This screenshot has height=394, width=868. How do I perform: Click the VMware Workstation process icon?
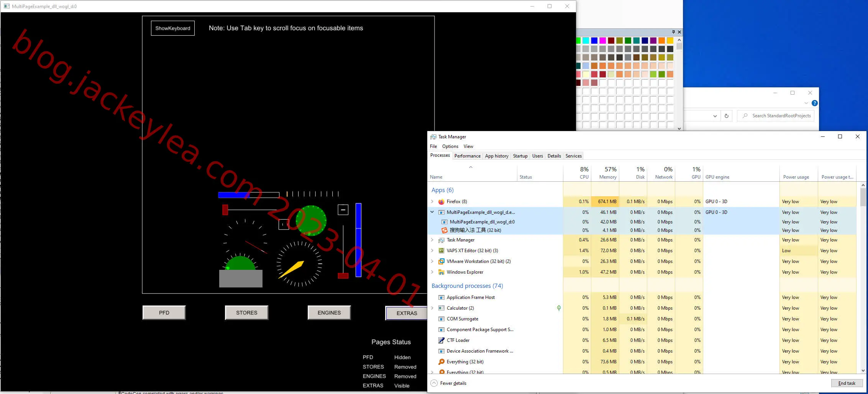441,261
